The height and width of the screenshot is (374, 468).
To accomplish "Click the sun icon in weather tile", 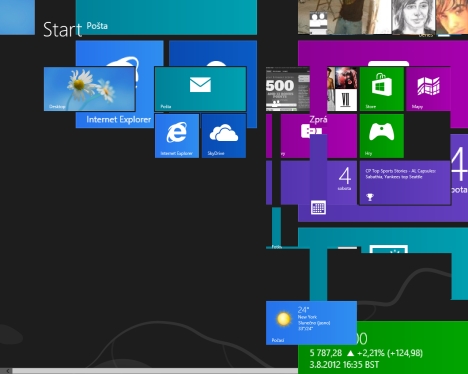I will [x=283, y=319].
